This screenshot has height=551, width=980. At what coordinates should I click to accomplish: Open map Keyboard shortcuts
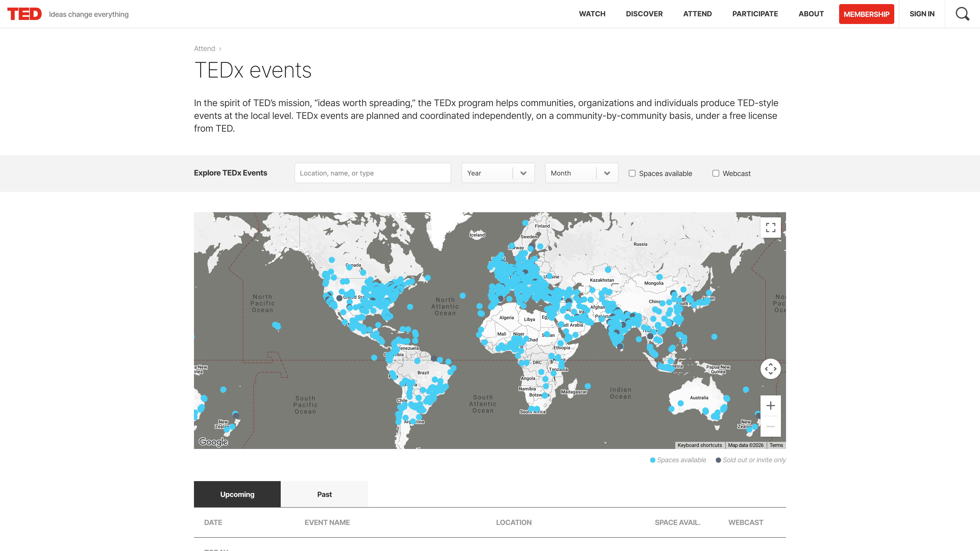coord(699,445)
